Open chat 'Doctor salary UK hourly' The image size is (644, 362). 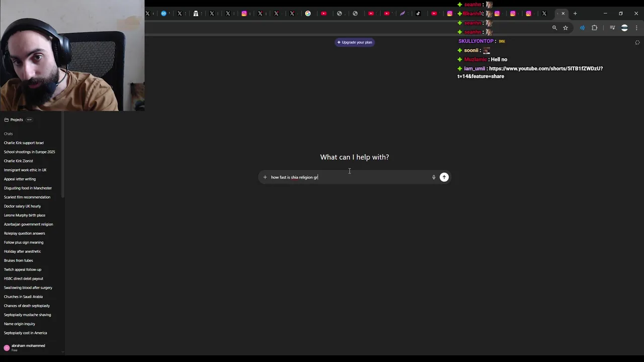click(x=22, y=206)
